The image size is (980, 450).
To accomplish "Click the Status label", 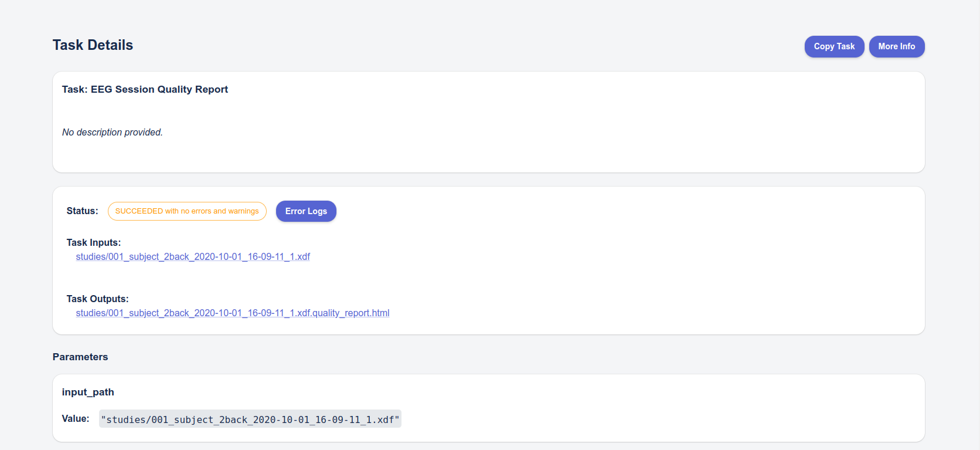I will [x=83, y=211].
